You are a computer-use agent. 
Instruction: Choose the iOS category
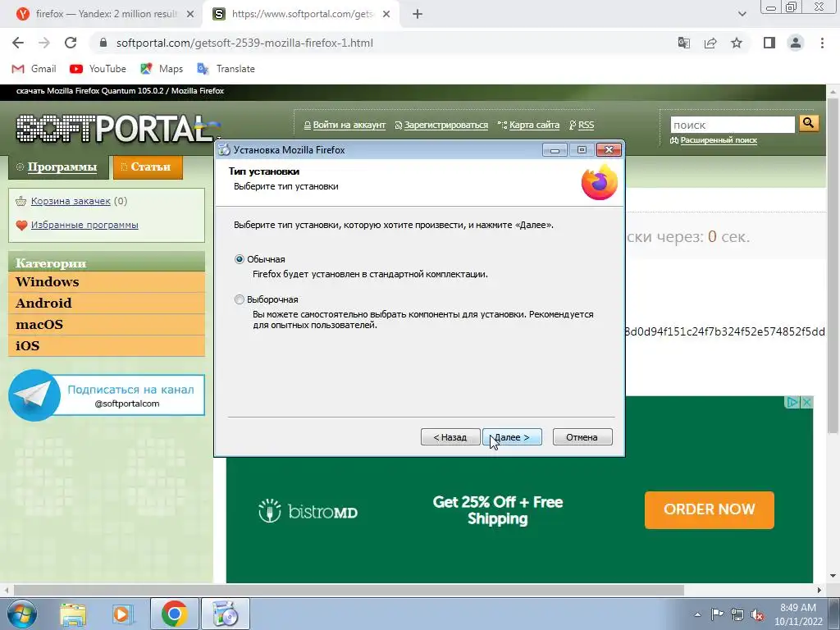coord(107,346)
